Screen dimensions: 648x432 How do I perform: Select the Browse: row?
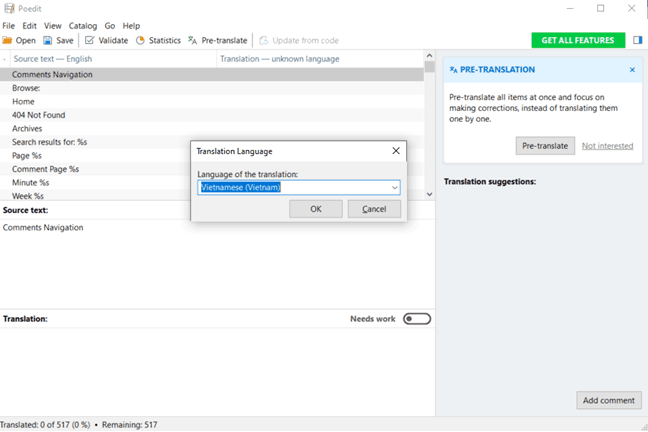(212, 88)
